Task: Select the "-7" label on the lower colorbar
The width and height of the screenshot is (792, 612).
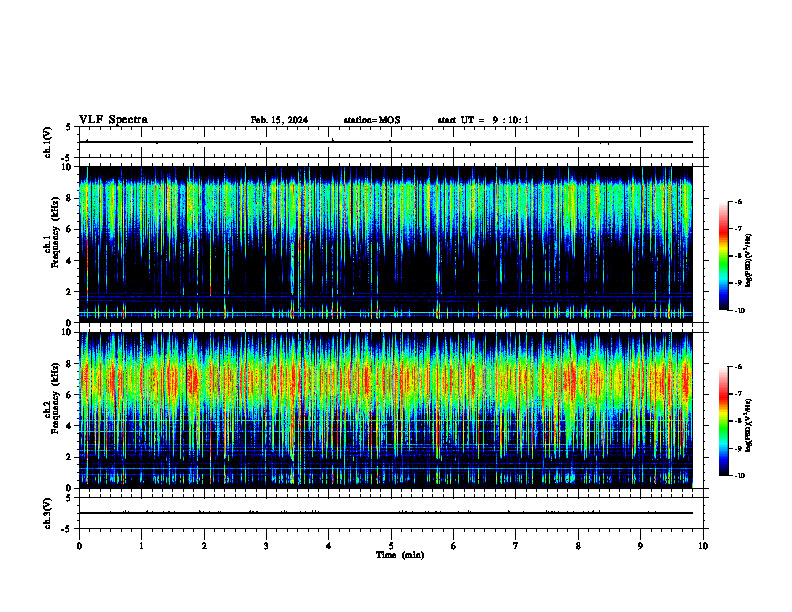Action: pyautogui.click(x=738, y=394)
